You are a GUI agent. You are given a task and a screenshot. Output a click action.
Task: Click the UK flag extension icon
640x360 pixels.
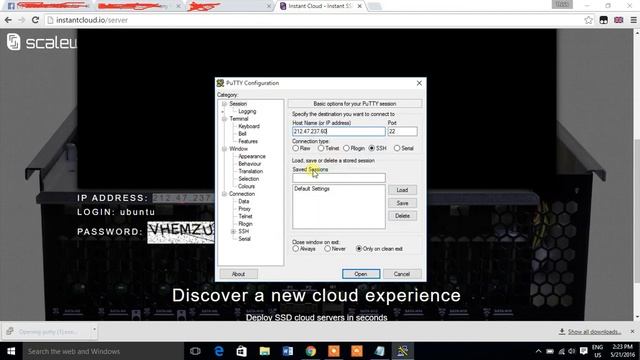click(618, 20)
